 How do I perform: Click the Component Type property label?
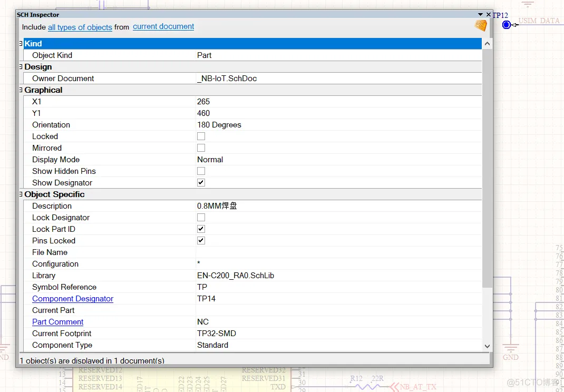click(x=62, y=345)
